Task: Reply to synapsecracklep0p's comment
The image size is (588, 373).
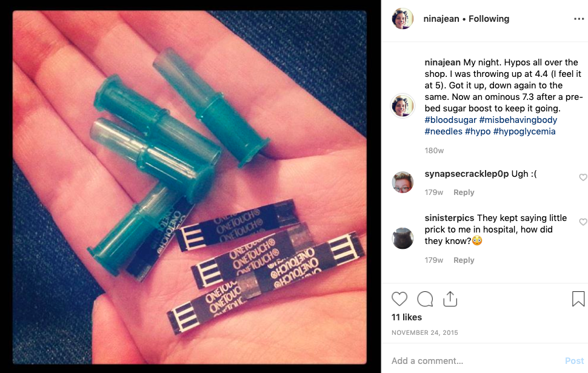Action: tap(464, 192)
